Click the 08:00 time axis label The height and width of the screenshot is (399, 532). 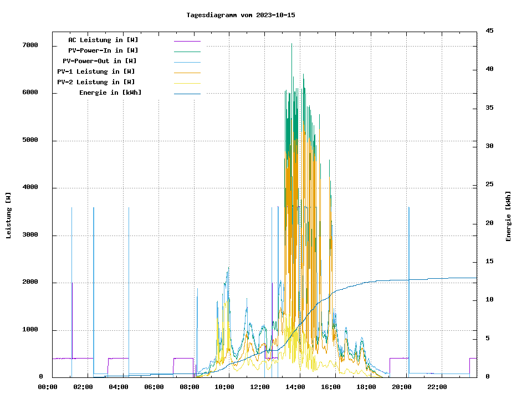pos(190,387)
